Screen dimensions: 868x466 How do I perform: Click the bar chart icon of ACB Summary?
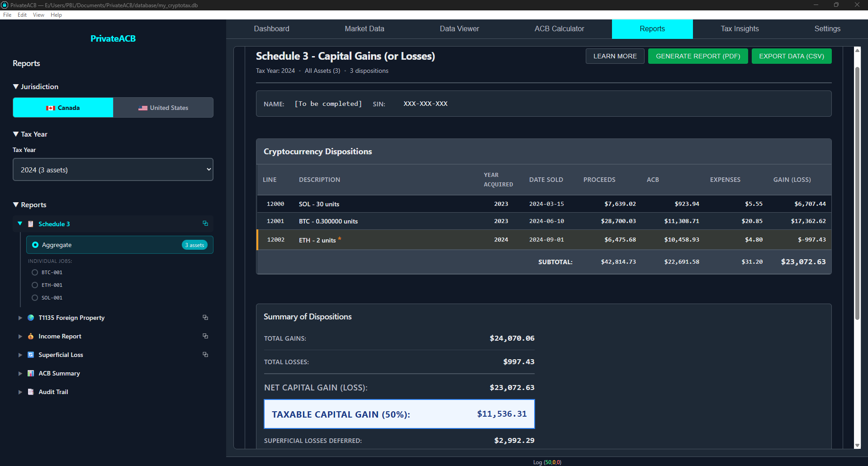[31, 373]
